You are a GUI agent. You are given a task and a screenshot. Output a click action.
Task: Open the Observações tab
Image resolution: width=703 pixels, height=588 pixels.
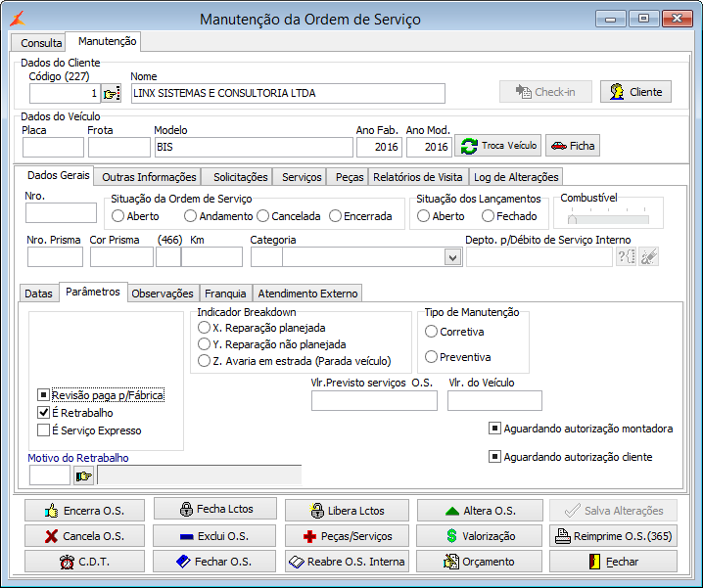click(x=164, y=294)
